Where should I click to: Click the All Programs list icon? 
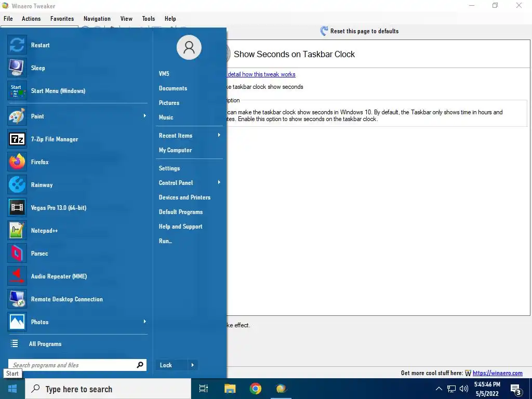[x=14, y=344]
